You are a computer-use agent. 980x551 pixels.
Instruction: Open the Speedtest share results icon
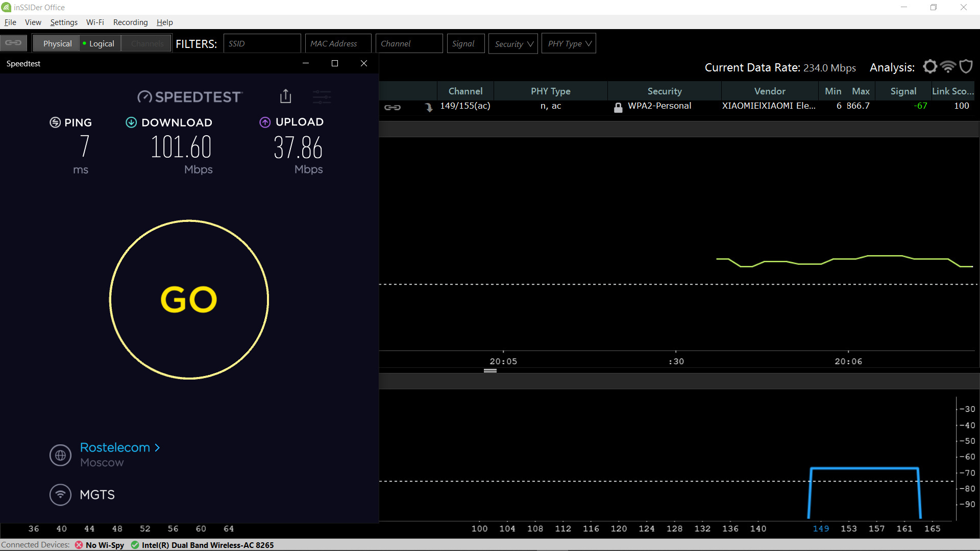click(286, 96)
